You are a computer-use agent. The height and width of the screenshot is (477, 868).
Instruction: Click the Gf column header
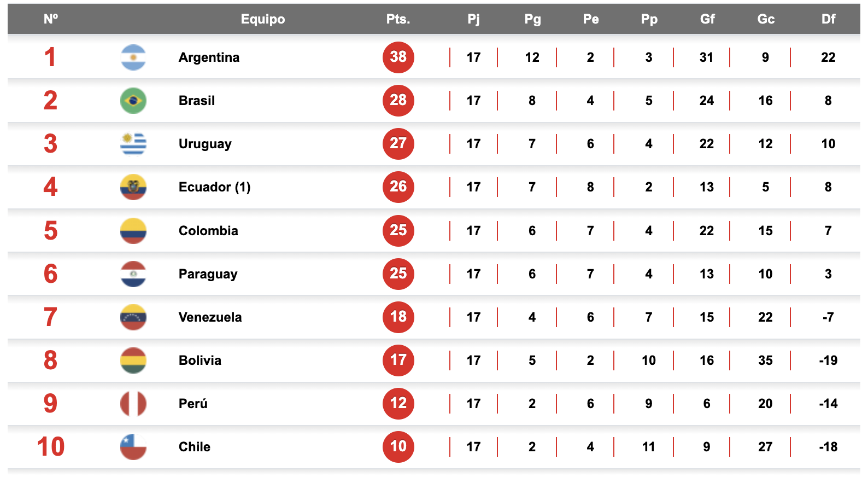pos(707,19)
